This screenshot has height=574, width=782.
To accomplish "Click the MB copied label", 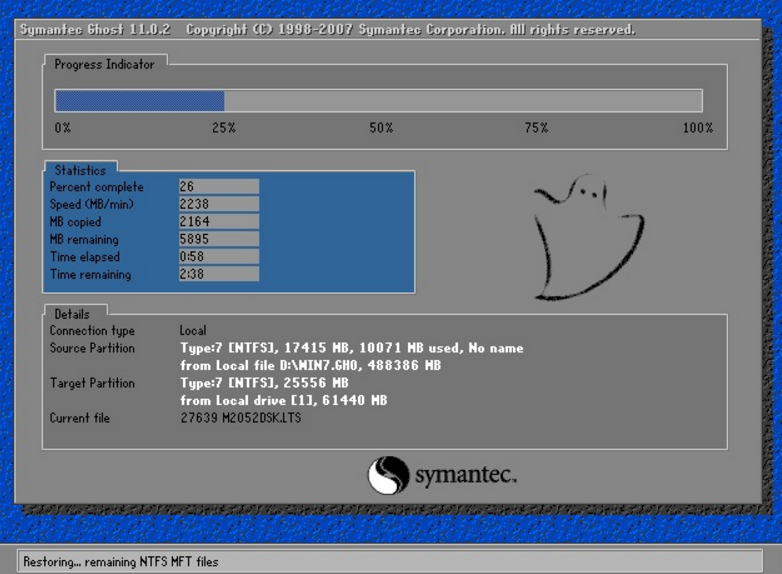I will click(75, 222).
